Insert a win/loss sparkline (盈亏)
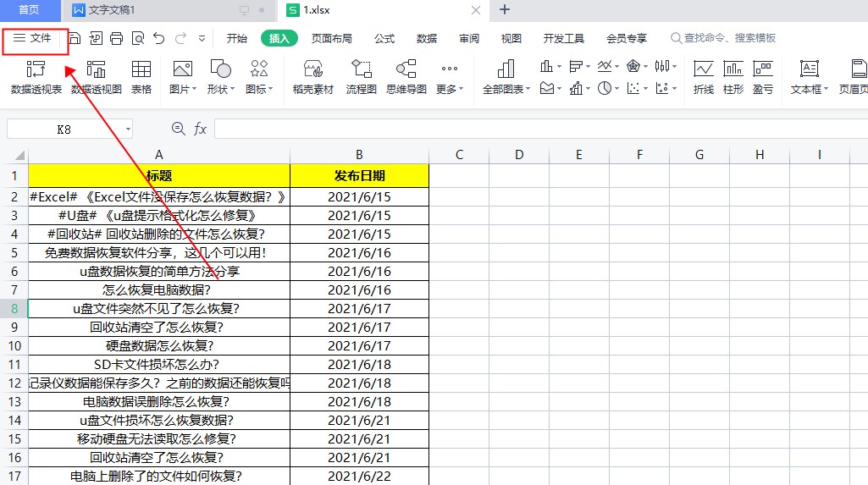 pyautogui.click(x=762, y=69)
